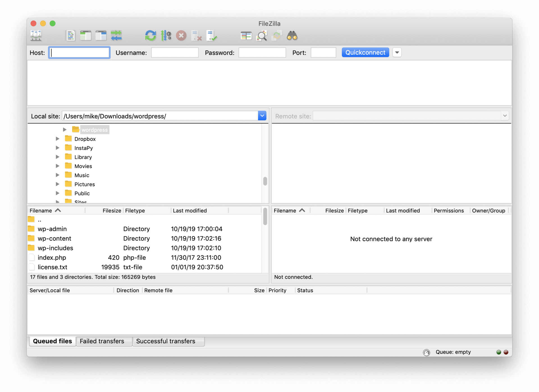Go to parent directory '..' entry
This screenshot has width=539, height=392.
[x=39, y=220]
